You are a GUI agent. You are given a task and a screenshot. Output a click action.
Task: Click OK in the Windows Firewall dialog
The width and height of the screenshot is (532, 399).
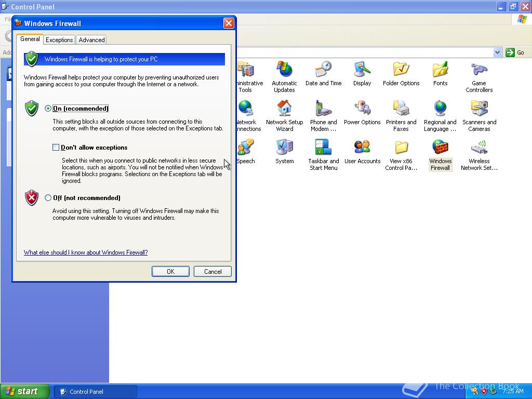[170, 271]
